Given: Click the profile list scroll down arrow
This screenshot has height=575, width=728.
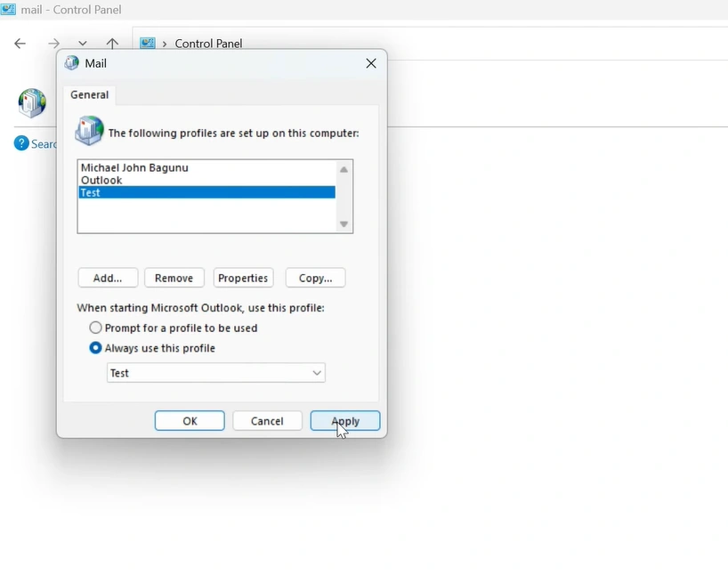Looking at the screenshot, I should click(x=344, y=224).
